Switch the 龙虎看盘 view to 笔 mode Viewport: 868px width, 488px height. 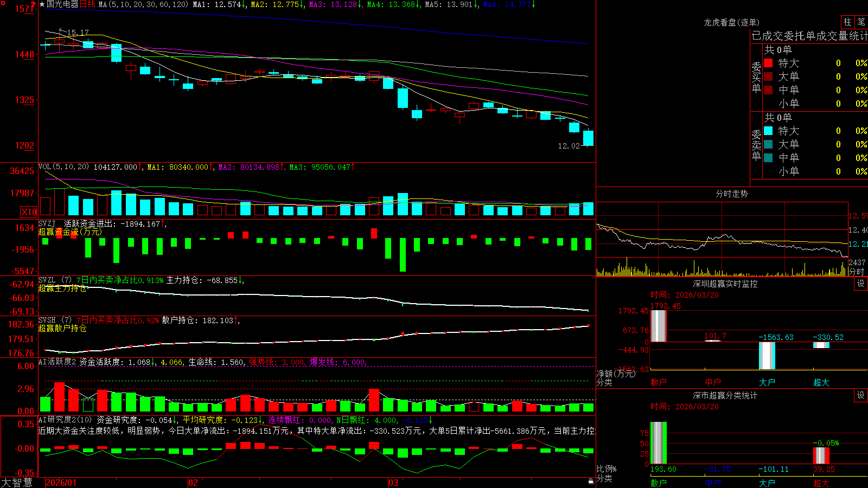[861, 22]
